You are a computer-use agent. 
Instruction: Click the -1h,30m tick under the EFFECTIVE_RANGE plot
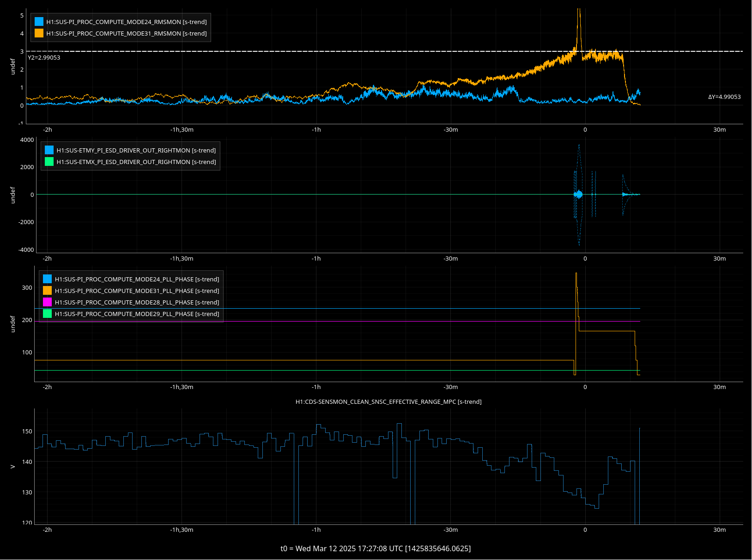coord(182,530)
